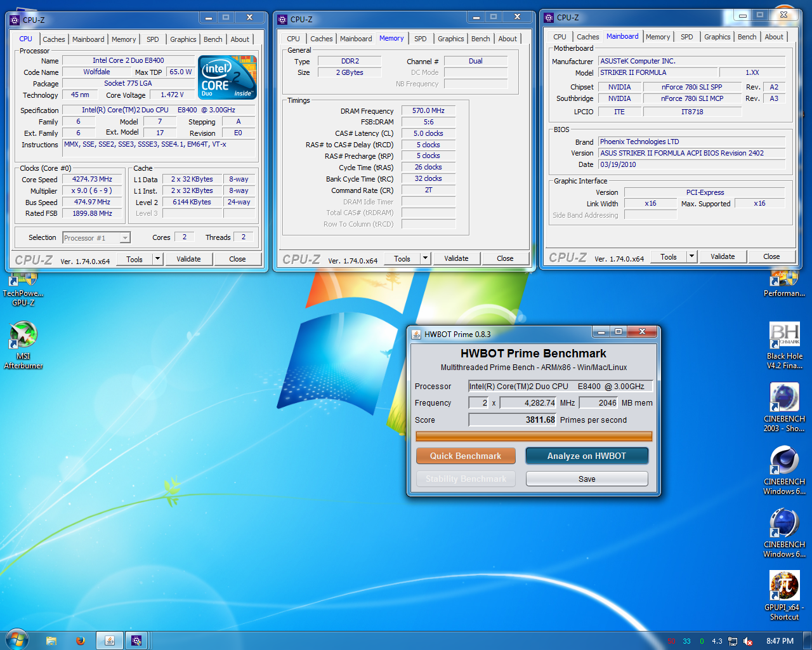812x650 pixels.
Task: Select CPU tab in middle CPU-Z window
Action: point(294,39)
